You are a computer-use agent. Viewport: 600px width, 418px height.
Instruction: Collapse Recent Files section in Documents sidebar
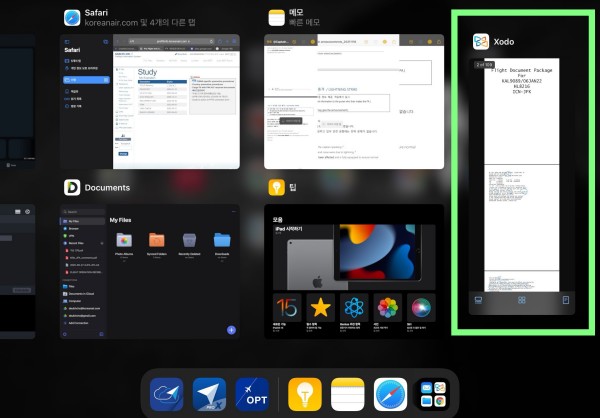point(102,243)
